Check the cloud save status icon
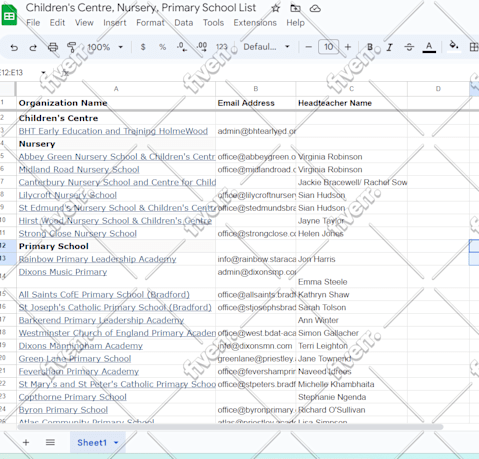 pos(315,8)
